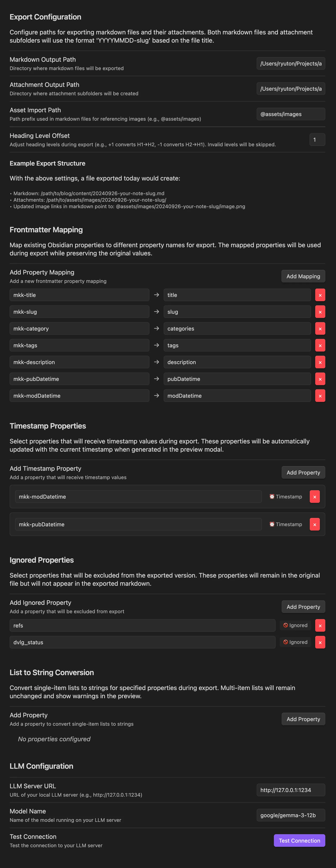The image size is (336, 868).
Task: Remove the dvlg_status ignored property
Action: point(320,642)
